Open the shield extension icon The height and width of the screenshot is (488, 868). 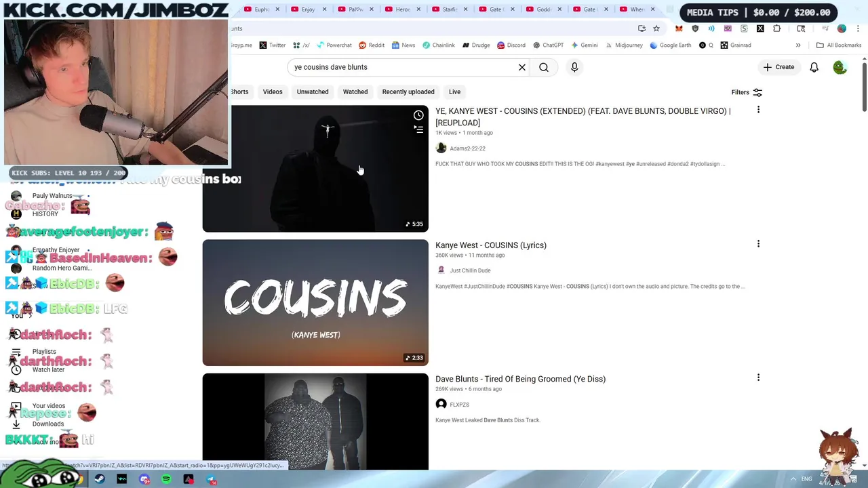click(695, 28)
